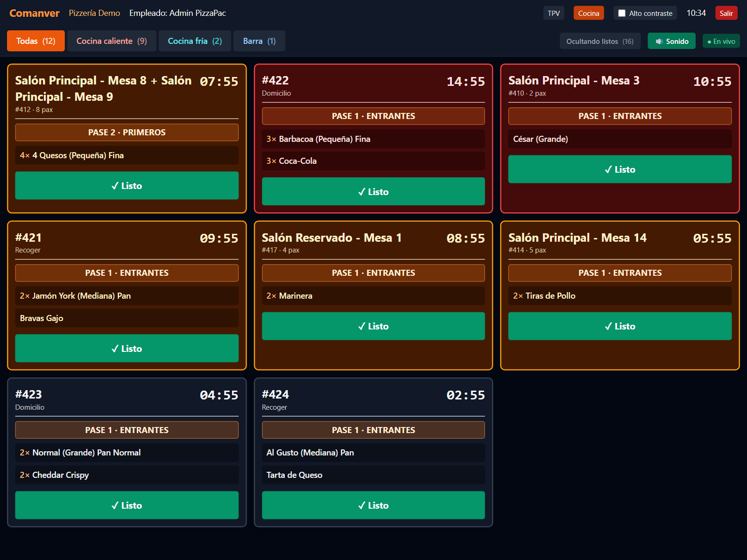Mark Salón Principal Mesa 3 Listo
747x560 pixels.
tap(620, 169)
